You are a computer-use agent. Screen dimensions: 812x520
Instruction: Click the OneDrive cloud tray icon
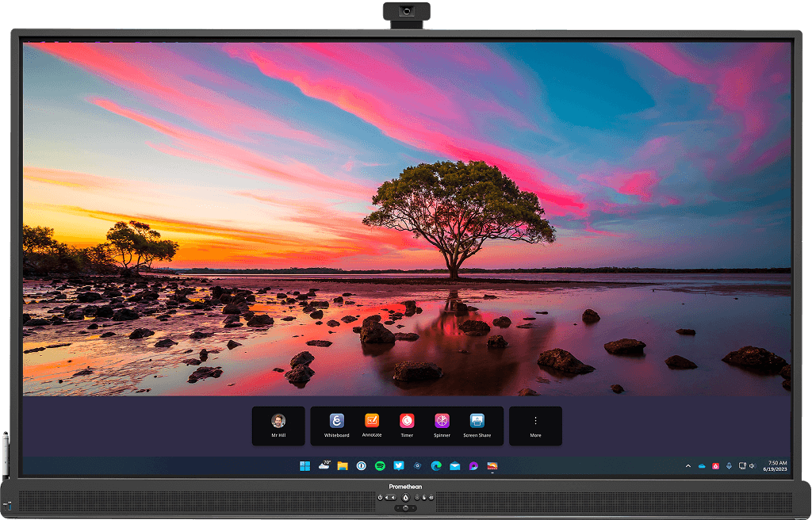tap(702, 466)
